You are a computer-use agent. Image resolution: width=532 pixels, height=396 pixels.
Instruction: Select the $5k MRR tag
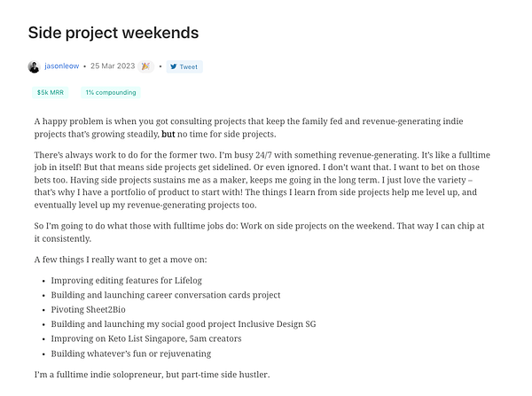coord(50,92)
